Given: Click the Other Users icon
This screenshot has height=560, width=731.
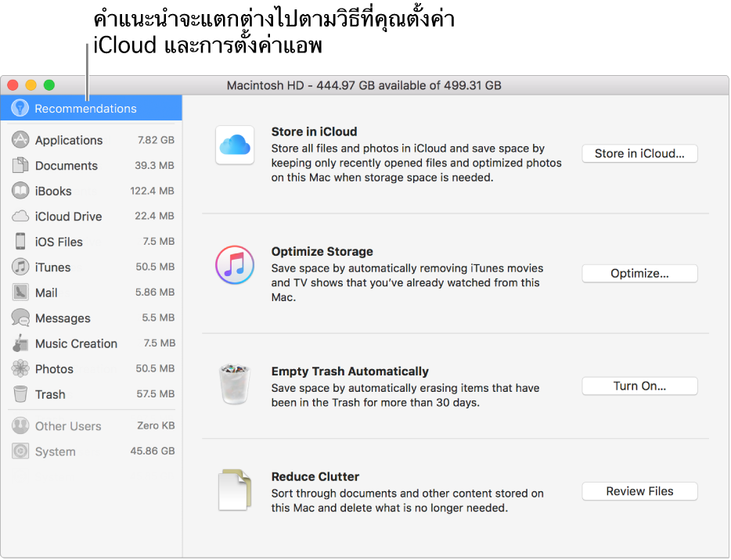Looking at the screenshot, I should (20, 425).
